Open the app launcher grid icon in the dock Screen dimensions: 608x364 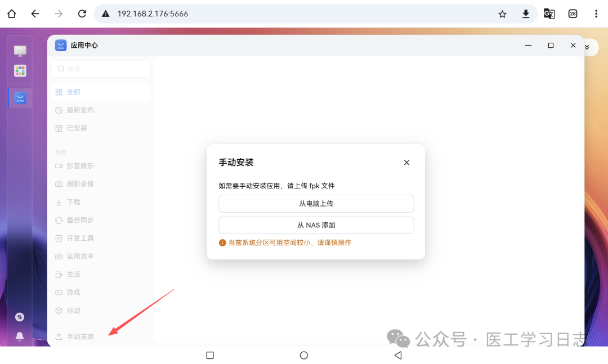[20, 71]
